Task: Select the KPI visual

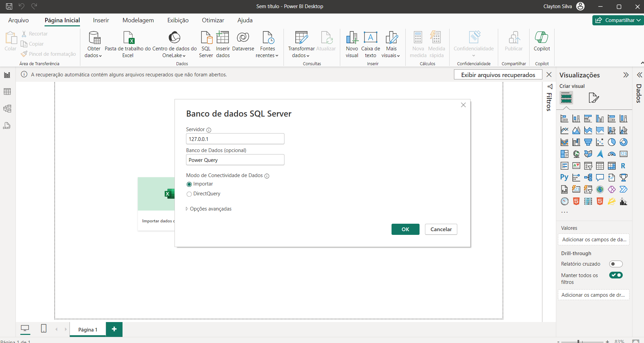Action: [x=576, y=166]
